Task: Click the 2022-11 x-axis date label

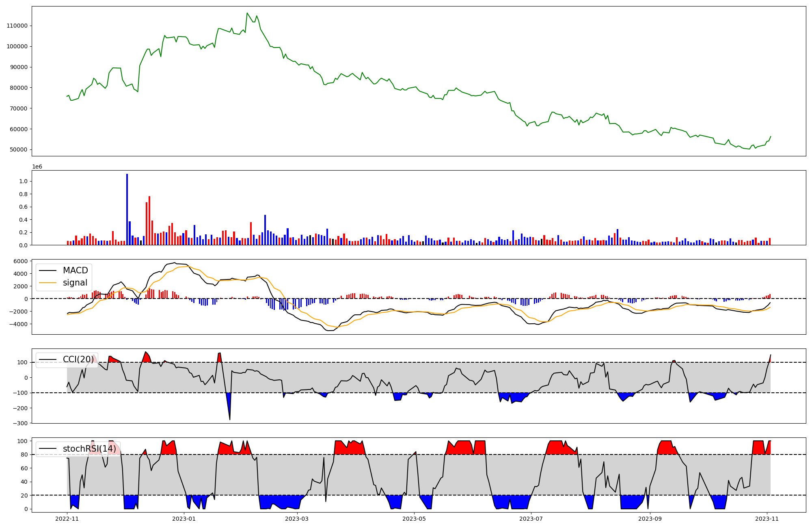Action: tap(67, 519)
